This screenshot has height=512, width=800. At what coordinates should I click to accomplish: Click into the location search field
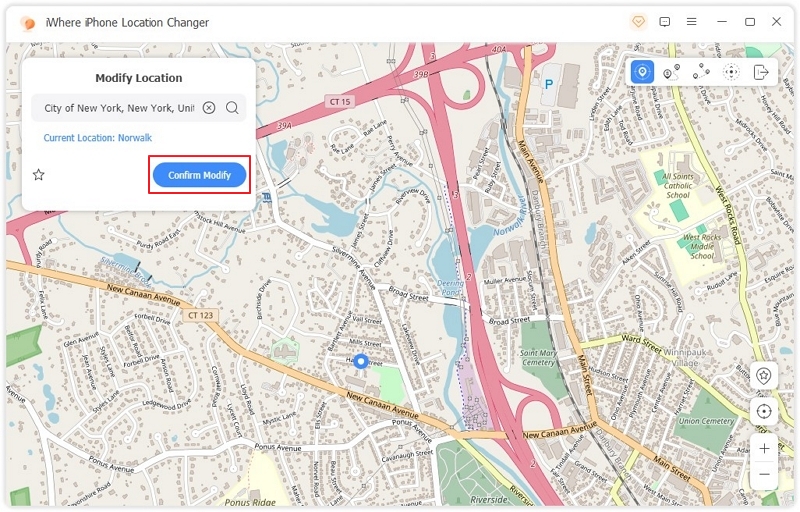[118, 108]
